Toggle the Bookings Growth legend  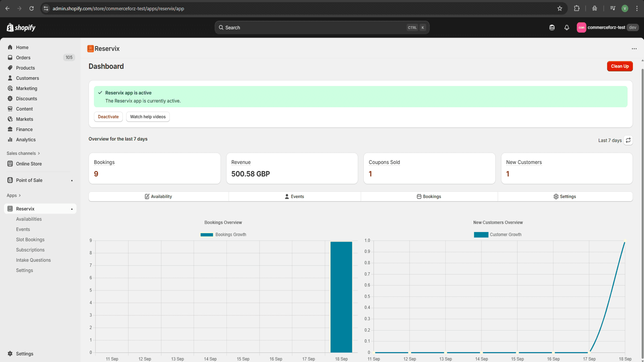(223, 234)
